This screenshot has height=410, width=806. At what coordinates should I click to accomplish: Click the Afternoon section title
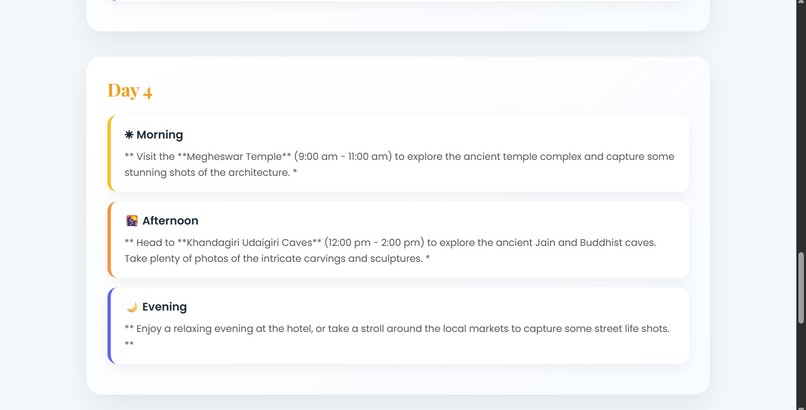click(x=170, y=220)
